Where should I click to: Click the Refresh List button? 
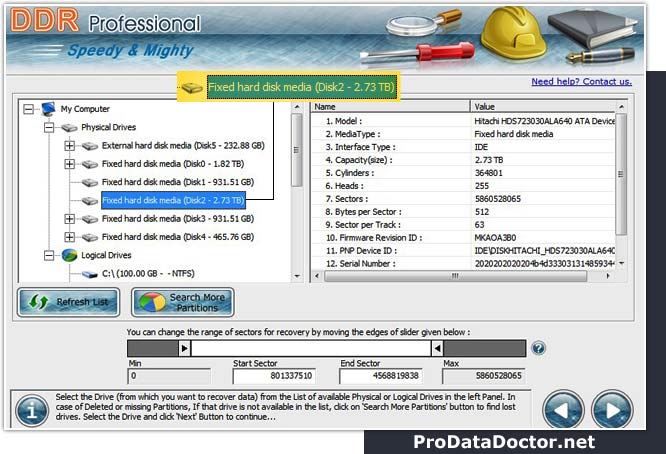tap(68, 302)
